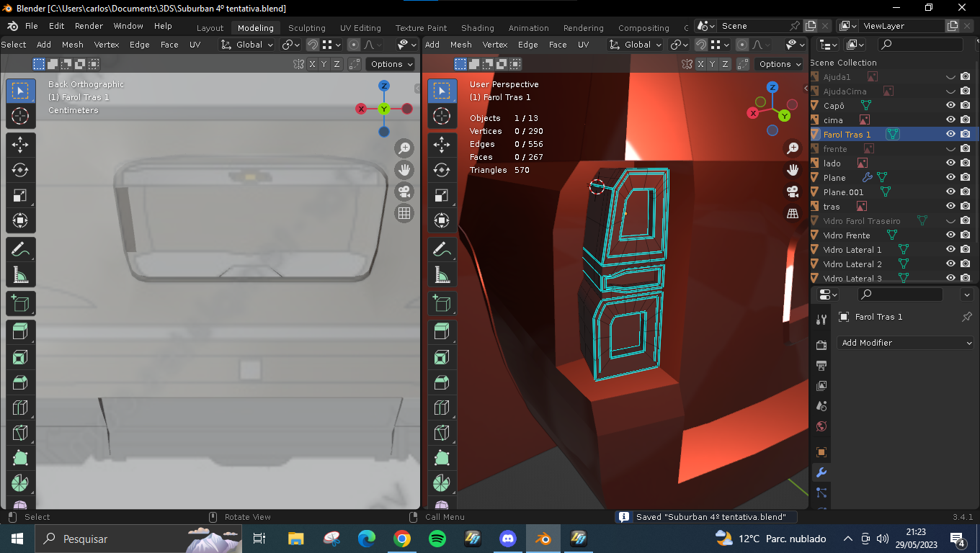Open the Add Modifier dropdown
Viewport: 980px width, 553px height.
point(906,343)
